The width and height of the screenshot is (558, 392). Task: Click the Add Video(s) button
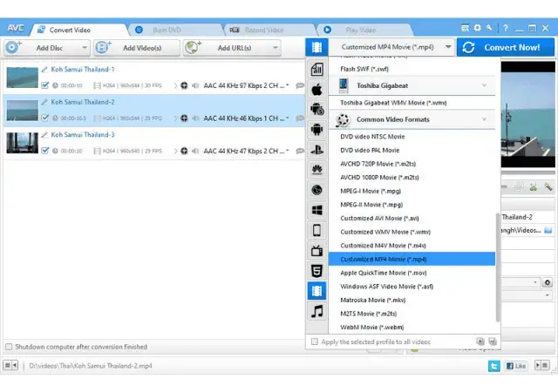137,48
